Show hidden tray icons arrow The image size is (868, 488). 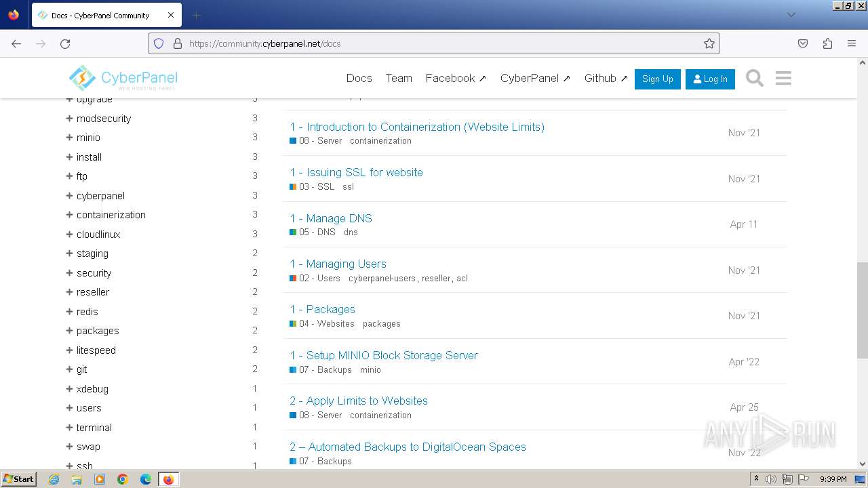pos(756,479)
